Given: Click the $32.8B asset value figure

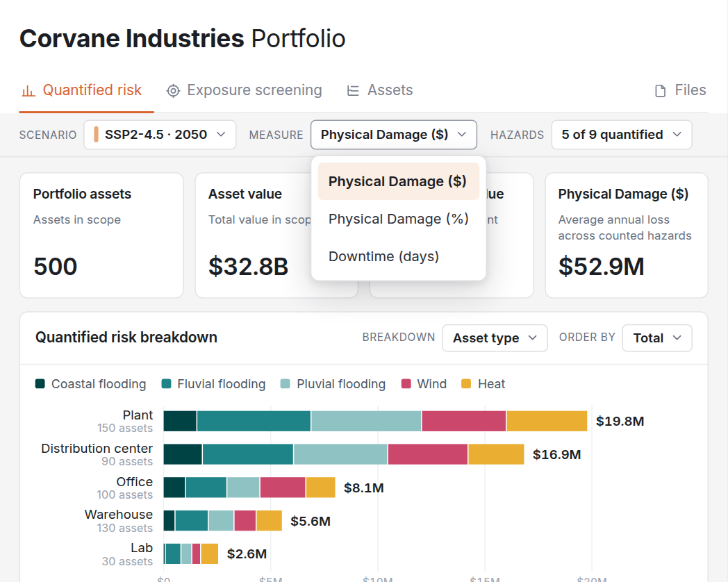Looking at the screenshot, I should click(x=249, y=267).
